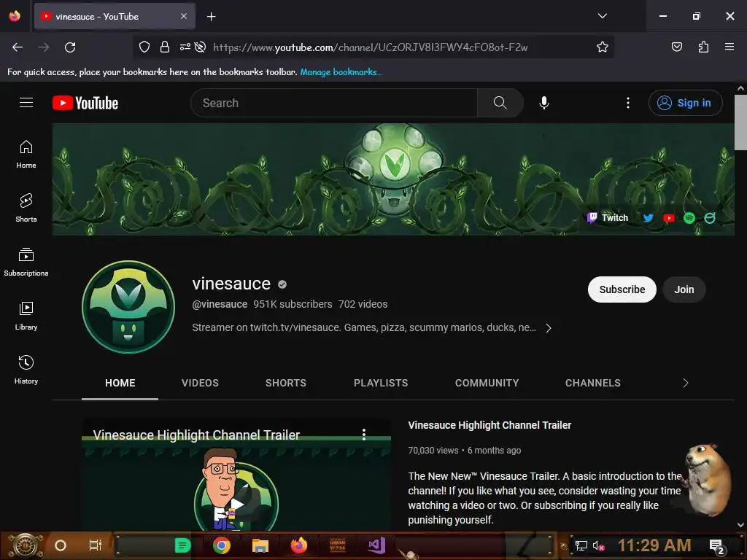The height and width of the screenshot is (560, 747).
Task: Click the green chat app taskbar icon
Action: (x=182, y=545)
